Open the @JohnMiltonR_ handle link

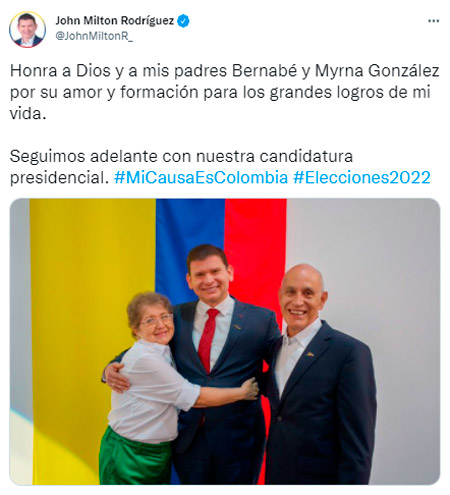coord(94,36)
